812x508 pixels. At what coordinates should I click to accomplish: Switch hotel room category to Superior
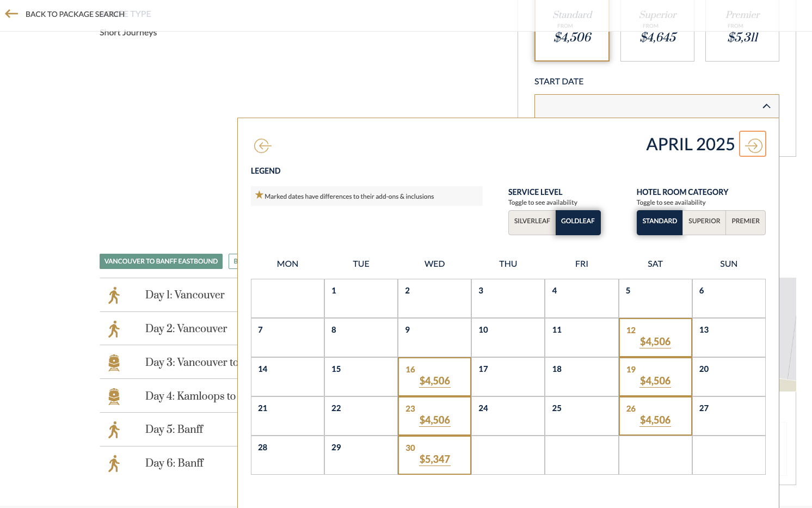tap(704, 221)
